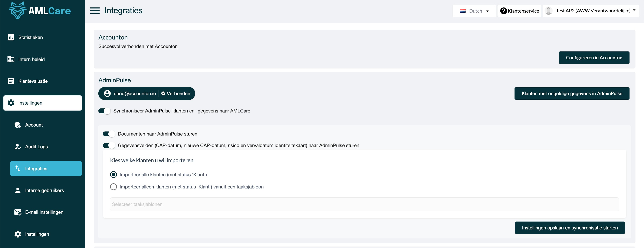Image resolution: width=644 pixels, height=248 pixels.
Task: Click the Intern beleid building icon
Action: [11, 59]
